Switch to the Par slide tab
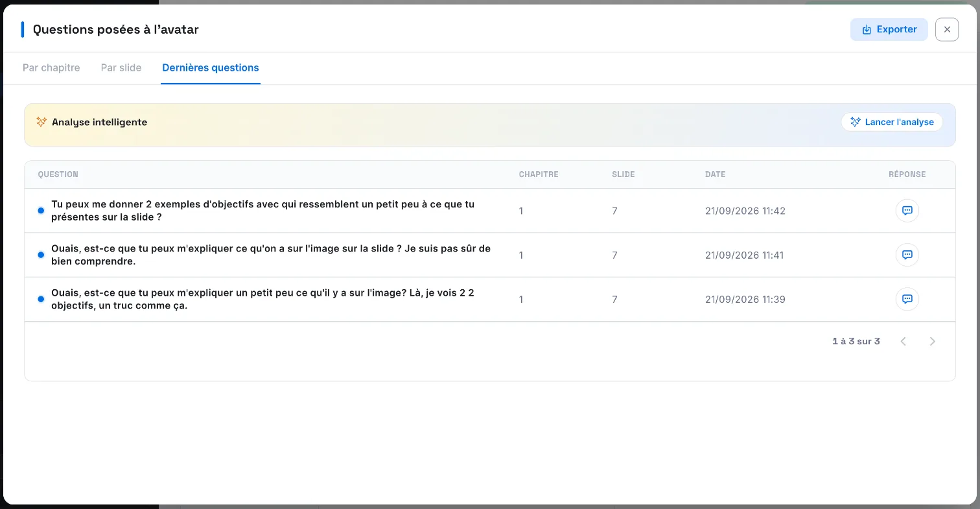This screenshot has height=509, width=980. pyautogui.click(x=121, y=67)
